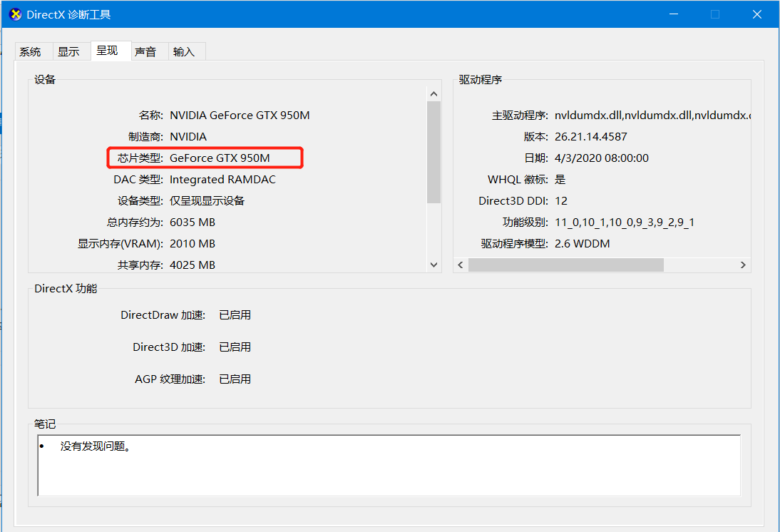Click the NVIDIA GeForce GTX 950M name text

click(x=239, y=115)
